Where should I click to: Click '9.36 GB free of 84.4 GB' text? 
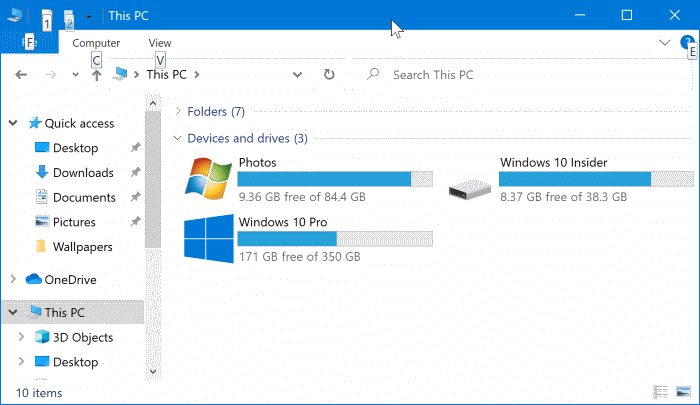coord(302,197)
